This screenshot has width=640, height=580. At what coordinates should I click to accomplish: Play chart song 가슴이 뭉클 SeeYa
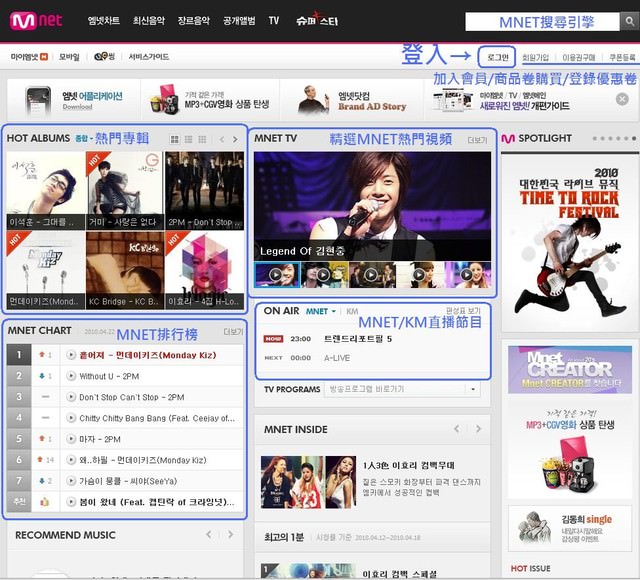tap(71, 481)
